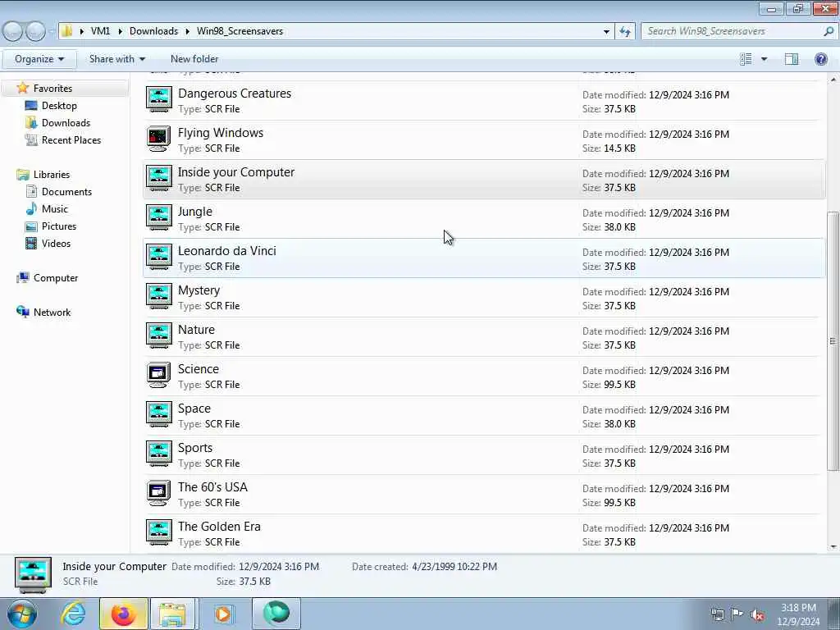Click the Windows Explorer taskbar button
The width and height of the screenshot is (840, 630).
[x=172, y=614]
